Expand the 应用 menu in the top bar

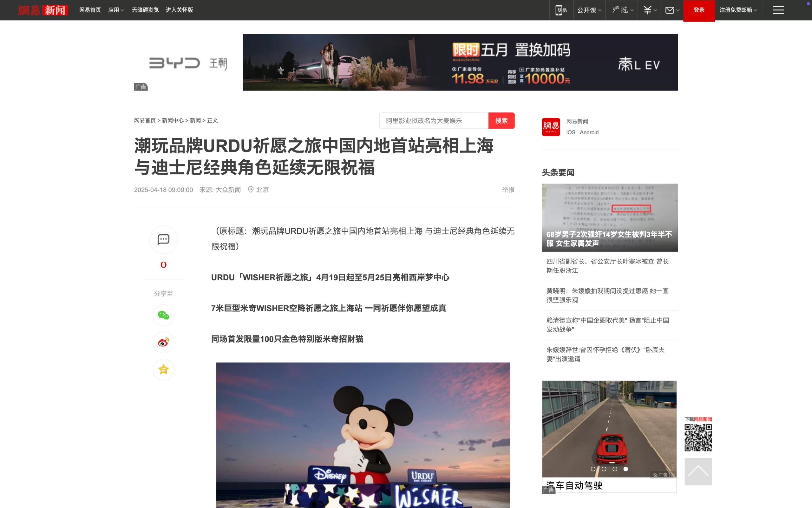(x=116, y=10)
